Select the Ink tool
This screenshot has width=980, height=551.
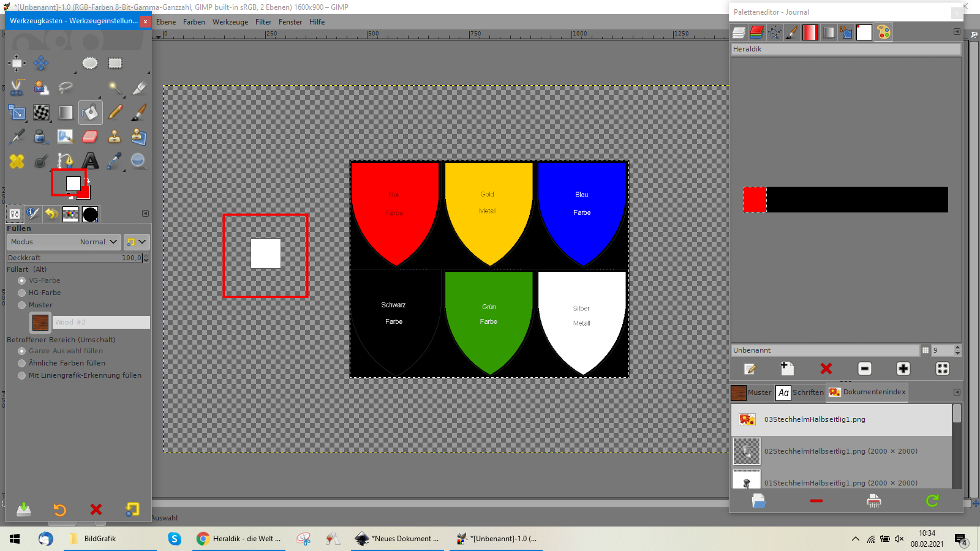[x=41, y=137]
